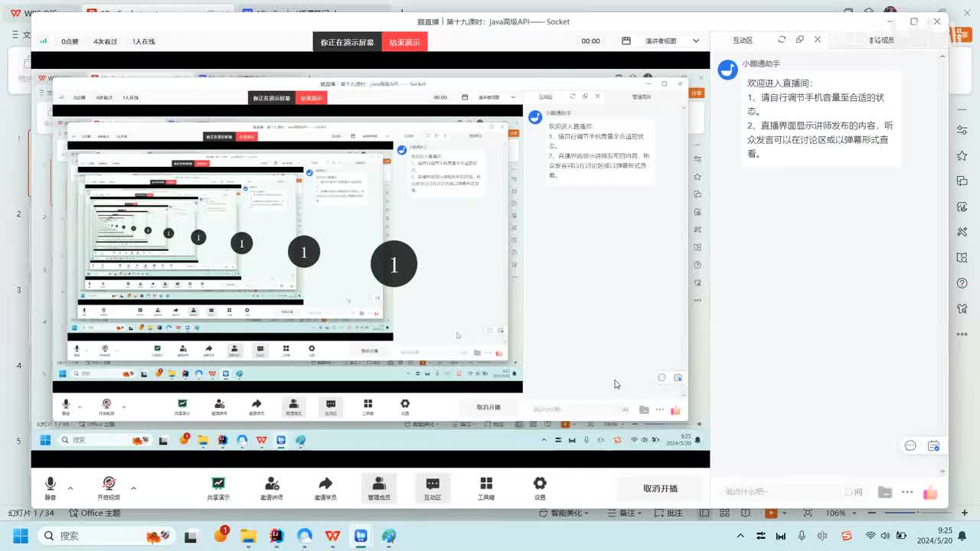Click the 00:00 live timer
This screenshot has height=551, width=980.
[x=590, y=41]
